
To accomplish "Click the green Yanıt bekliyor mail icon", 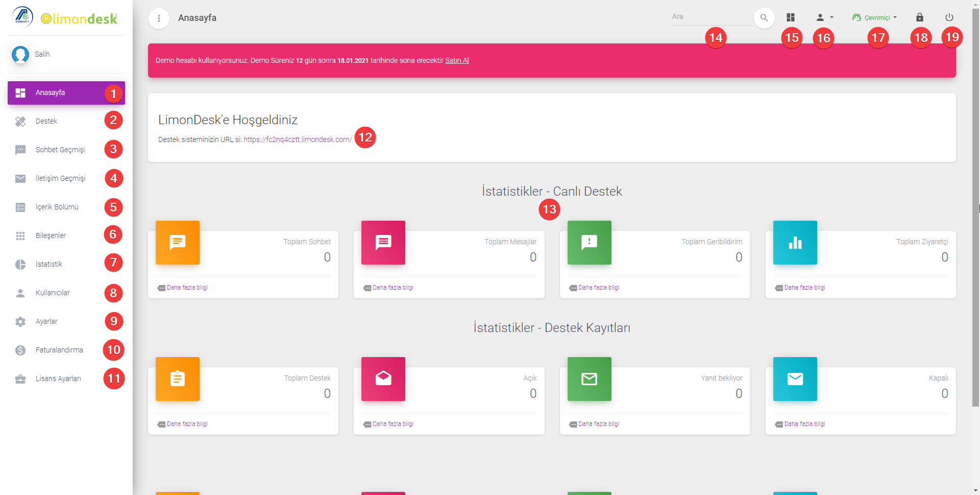I will point(590,379).
